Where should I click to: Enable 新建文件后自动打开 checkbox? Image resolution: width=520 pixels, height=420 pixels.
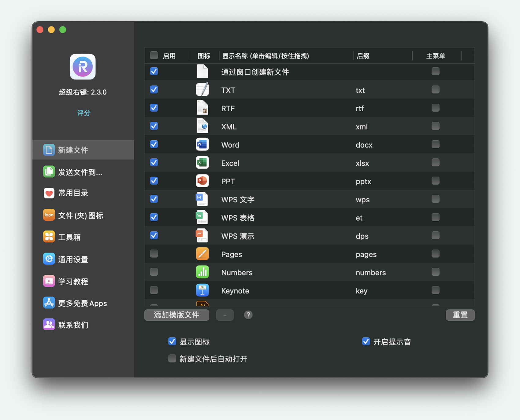pos(172,359)
